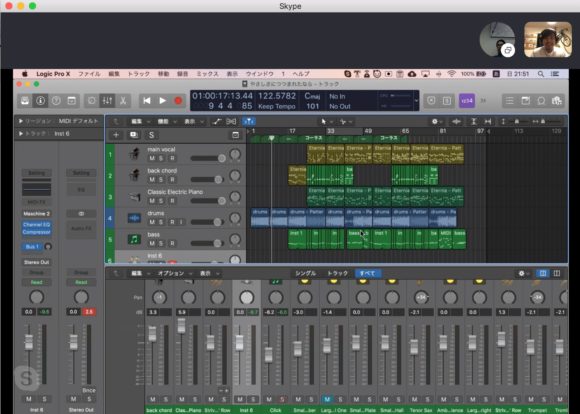Mute the Click channel strip in mixer
The height and width of the screenshot is (414, 580).
click(x=269, y=400)
